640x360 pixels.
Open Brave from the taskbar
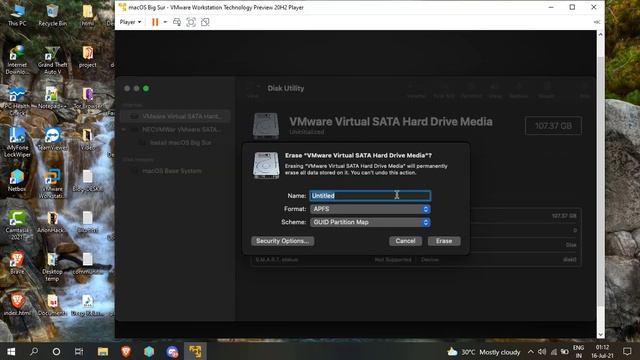point(126,351)
